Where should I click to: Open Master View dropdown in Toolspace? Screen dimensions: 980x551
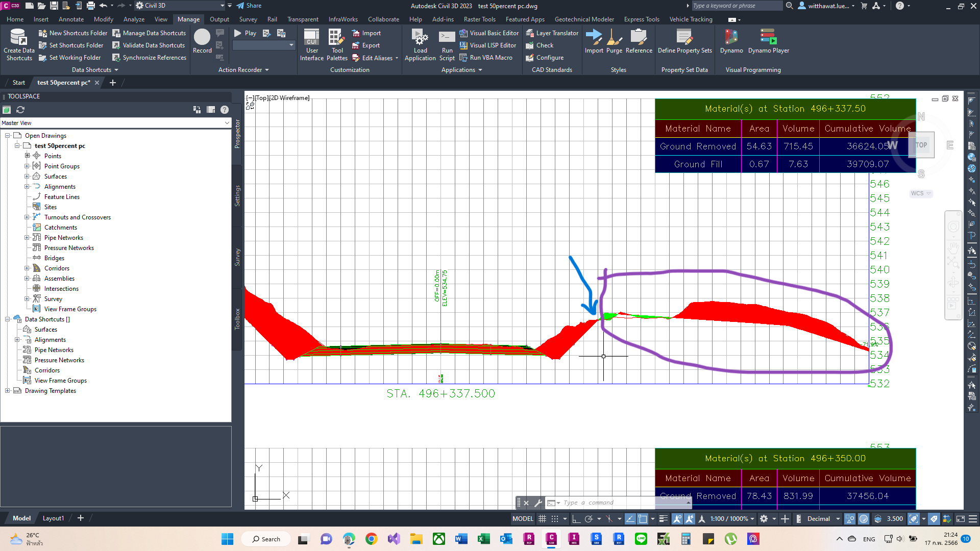tap(115, 123)
